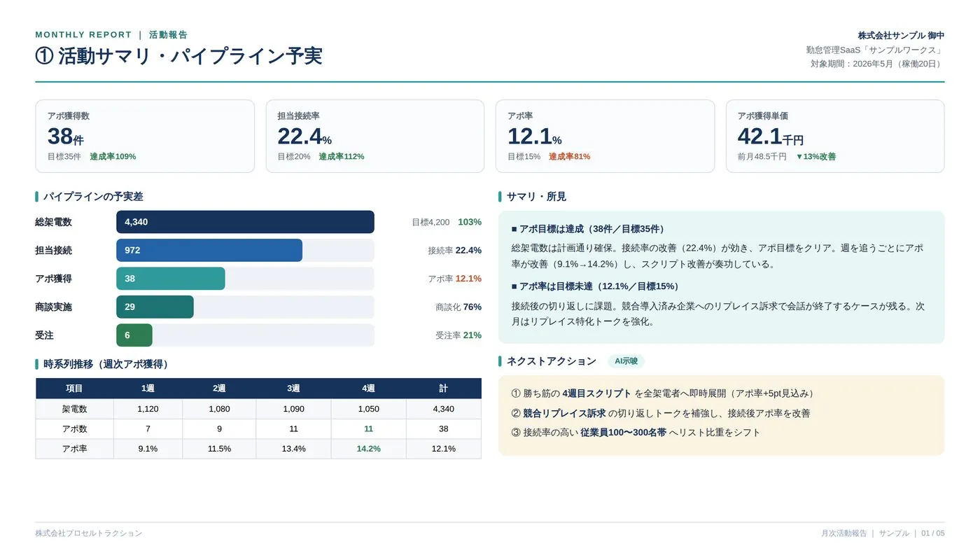The width and height of the screenshot is (980, 551).
Task: Click the 1,050 table cell
Action: 369,409
